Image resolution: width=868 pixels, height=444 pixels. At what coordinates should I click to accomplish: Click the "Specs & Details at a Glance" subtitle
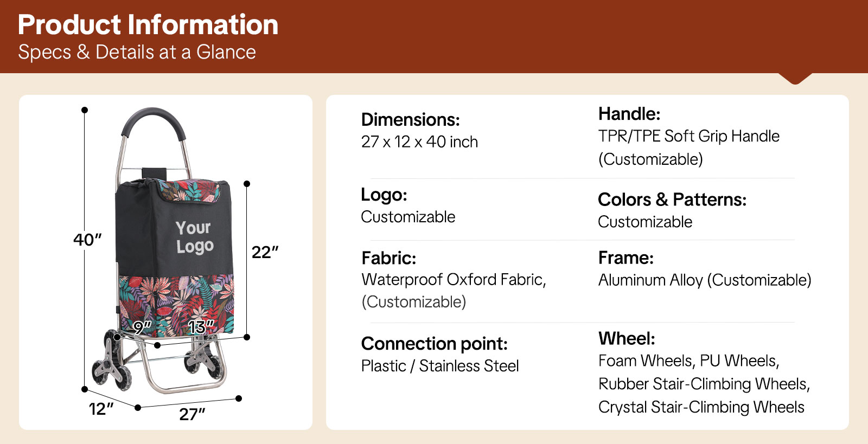tap(137, 52)
